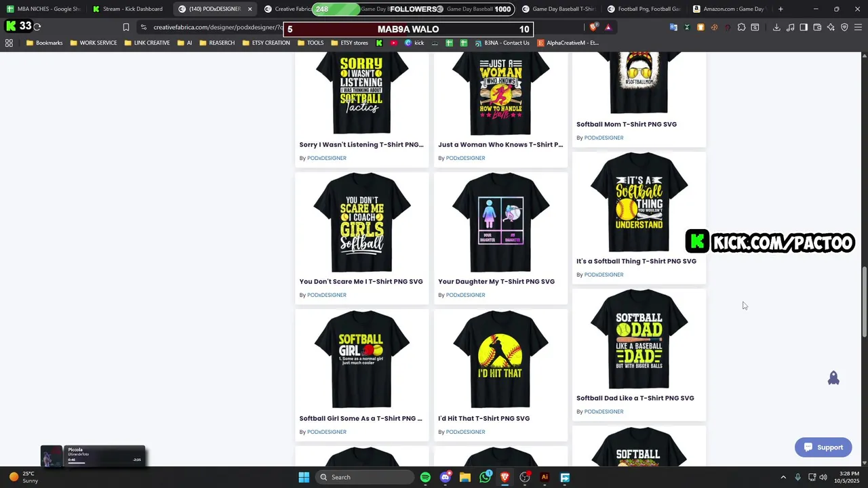Click the Windows Start button
This screenshot has height=488, width=868.
(x=304, y=477)
